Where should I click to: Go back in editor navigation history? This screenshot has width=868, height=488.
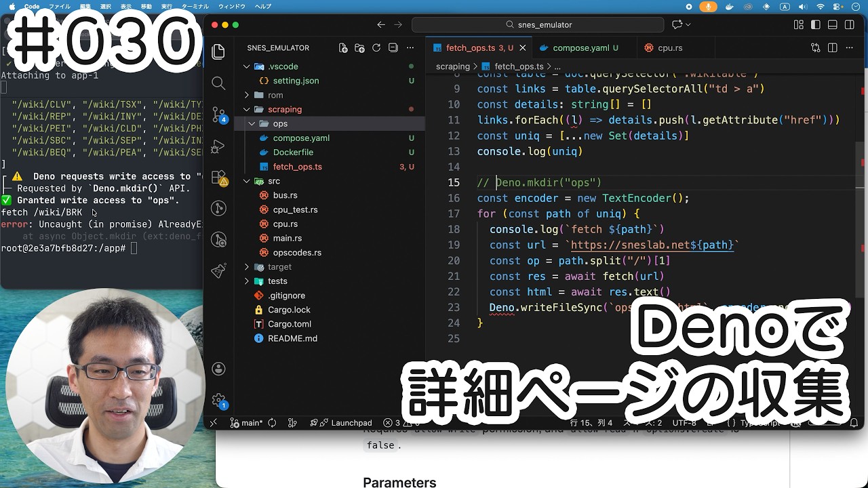[x=381, y=24]
